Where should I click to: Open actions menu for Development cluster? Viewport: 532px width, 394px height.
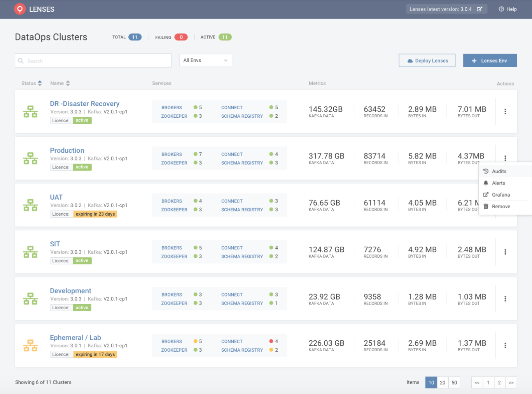point(505,299)
